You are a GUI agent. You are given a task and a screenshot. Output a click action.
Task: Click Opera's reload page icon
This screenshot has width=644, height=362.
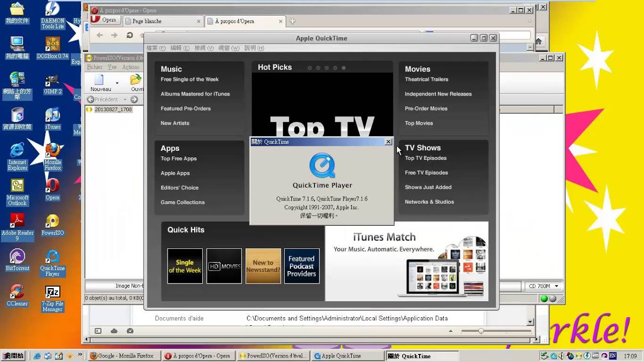(129, 35)
